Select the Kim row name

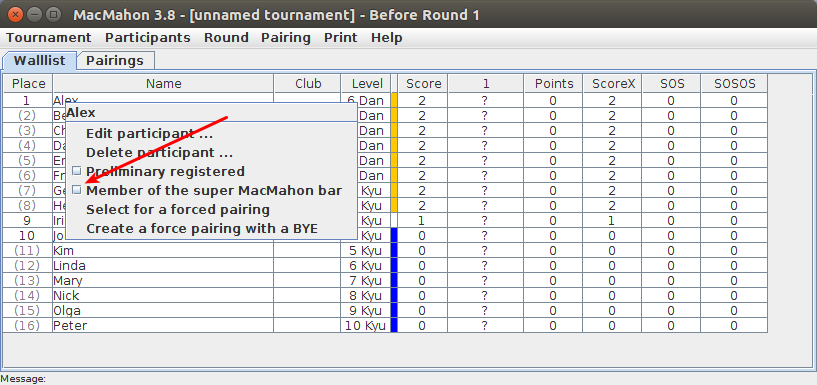(163, 251)
